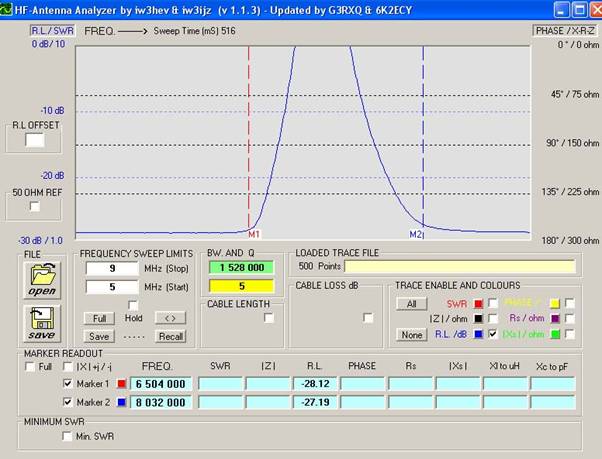Enable the 50 OHM REF checkbox

point(35,207)
